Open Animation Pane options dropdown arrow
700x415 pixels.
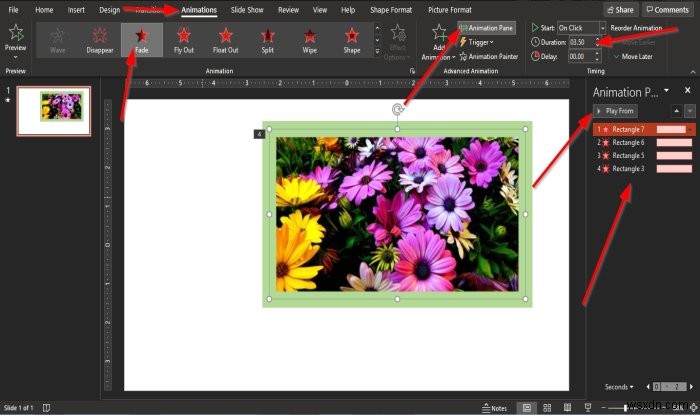(667, 91)
